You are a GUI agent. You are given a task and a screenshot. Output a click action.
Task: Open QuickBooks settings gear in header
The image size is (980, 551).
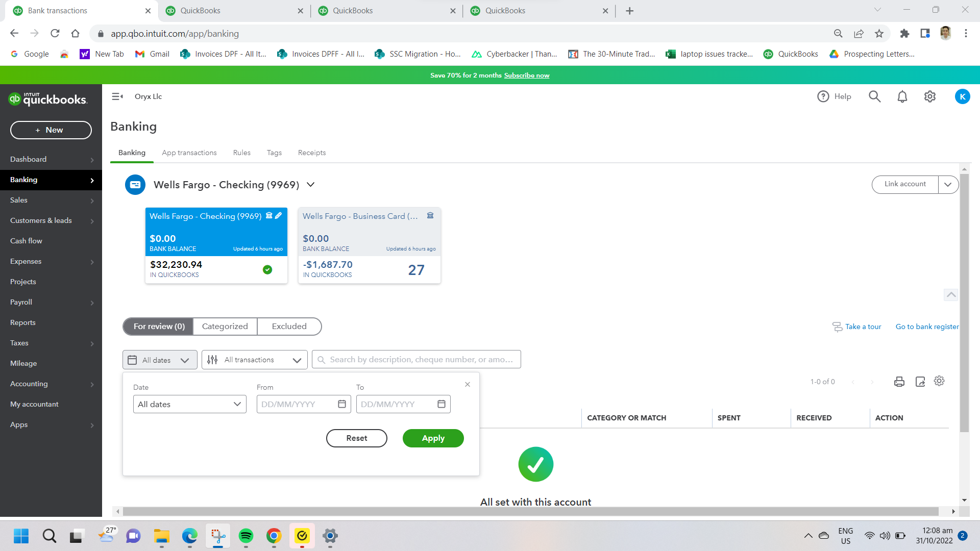tap(930, 96)
